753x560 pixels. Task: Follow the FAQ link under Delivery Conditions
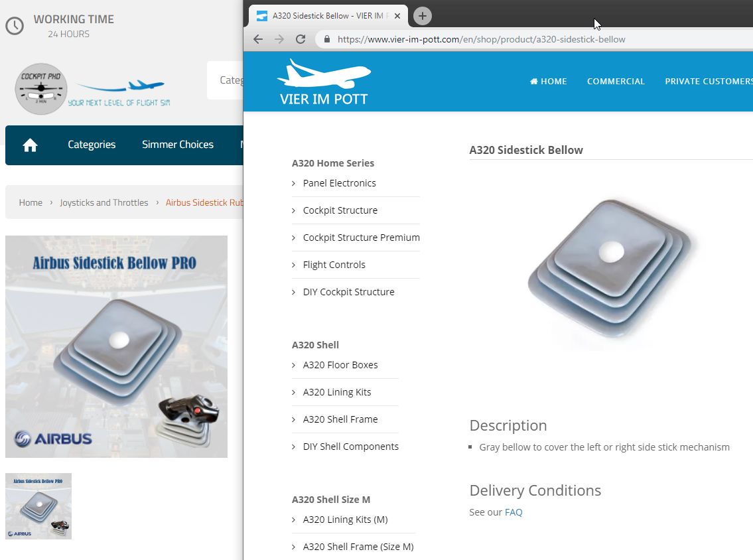tap(513, 512)
